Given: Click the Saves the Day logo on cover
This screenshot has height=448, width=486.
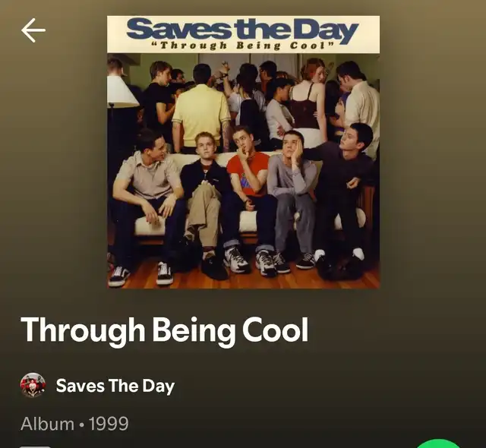Looking at the screenshot, I should pyautogui.click(x=242, y=30).
